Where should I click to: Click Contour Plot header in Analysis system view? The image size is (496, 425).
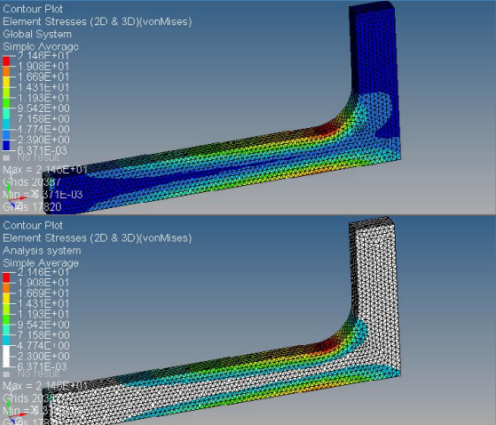[x=33, y=225]
